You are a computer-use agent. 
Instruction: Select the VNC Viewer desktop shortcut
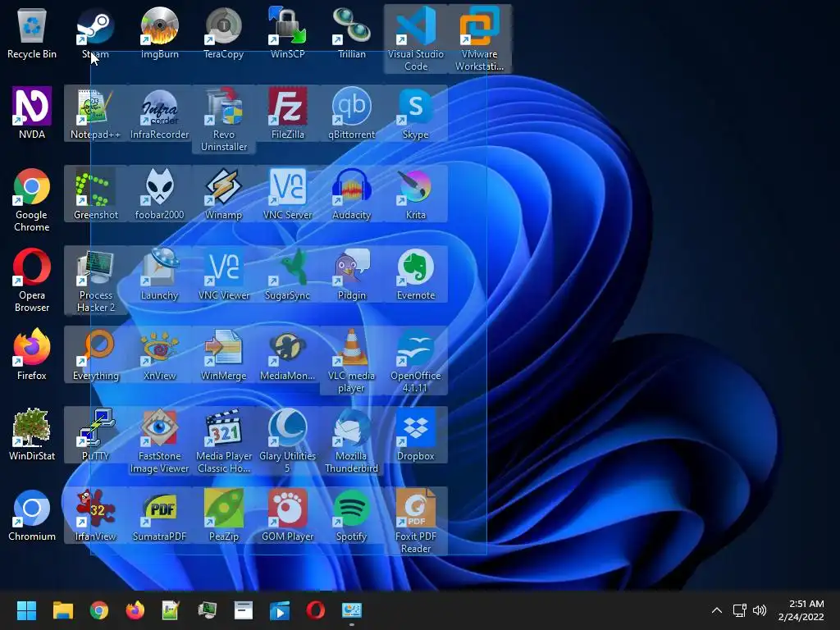pyautogui.click(x=223, y=274)
